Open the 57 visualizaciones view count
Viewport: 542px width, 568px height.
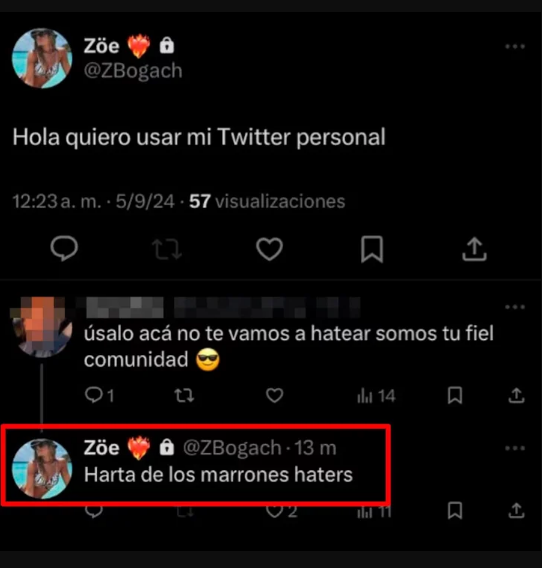click(x=267, y=201)
